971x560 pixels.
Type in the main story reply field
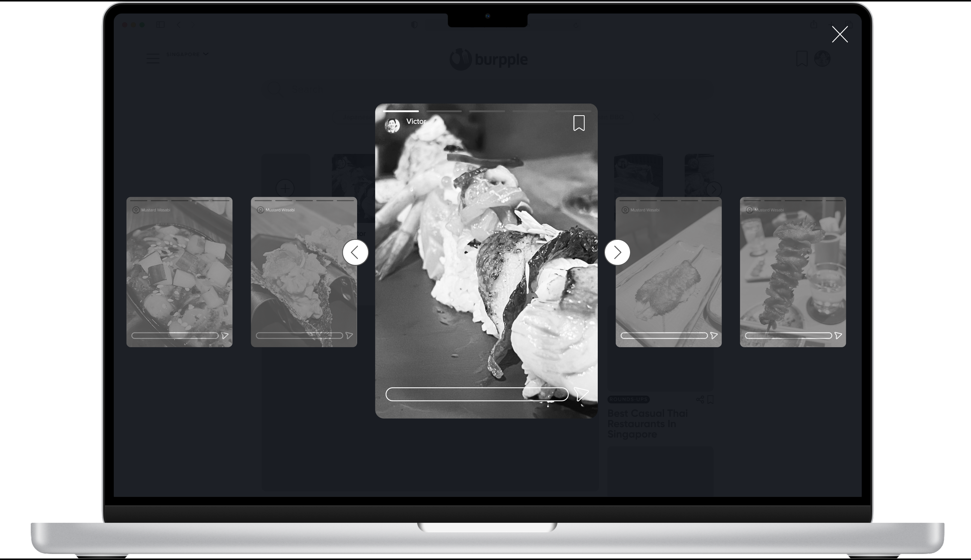click(476, 394)
